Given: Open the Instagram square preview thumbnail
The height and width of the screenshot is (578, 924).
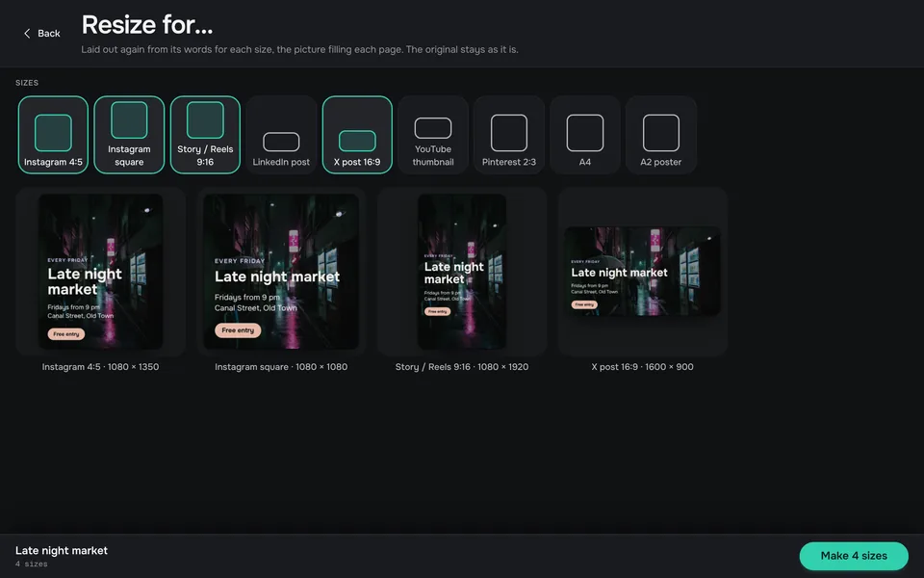Looking at the screenshot, I should 281,272.
